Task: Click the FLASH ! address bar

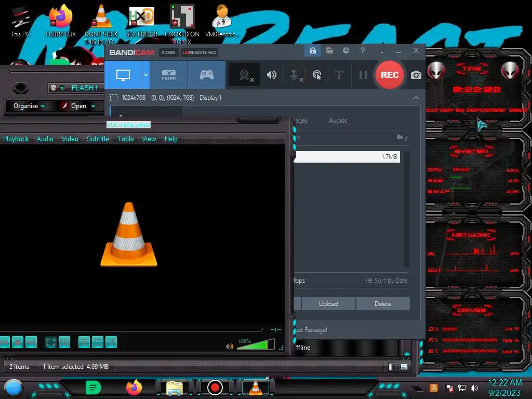Action: (x=76, y=88)
